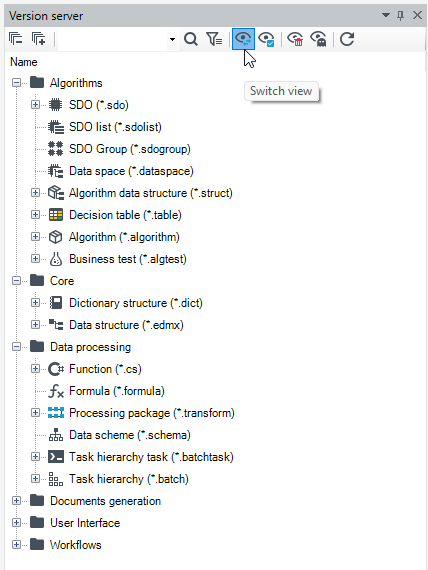Viewport: 428px width, 570px height.
Task: Select the Documents generation folder label
Action: point(105,501)
